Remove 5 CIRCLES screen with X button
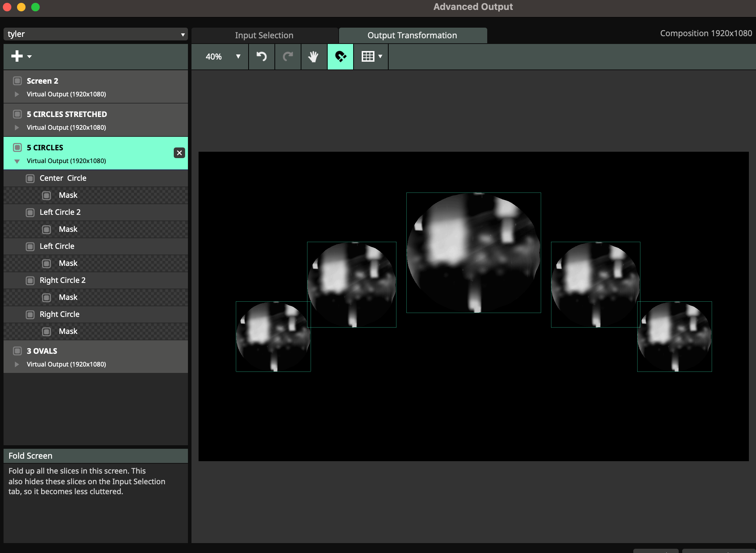 (x=179, y=153)
